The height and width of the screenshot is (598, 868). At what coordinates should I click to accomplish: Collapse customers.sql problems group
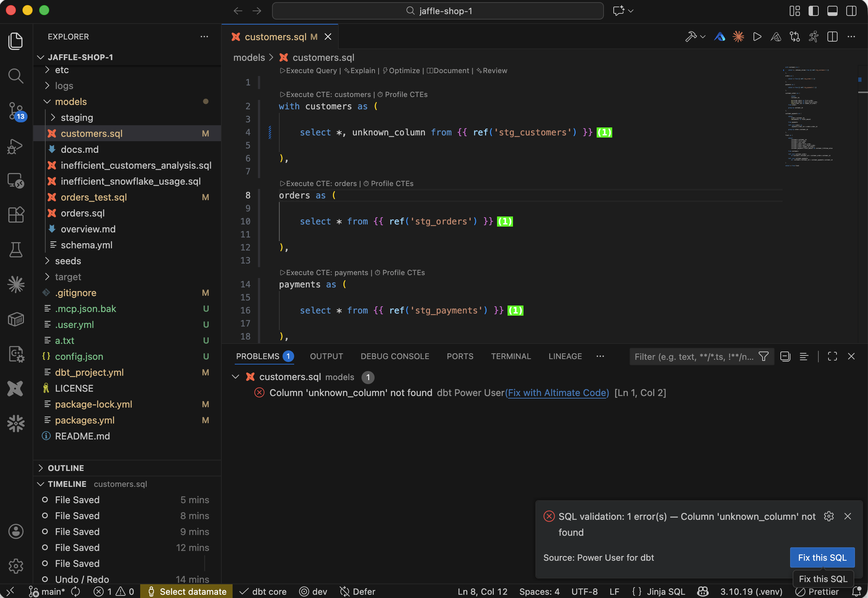pos(235,376)
